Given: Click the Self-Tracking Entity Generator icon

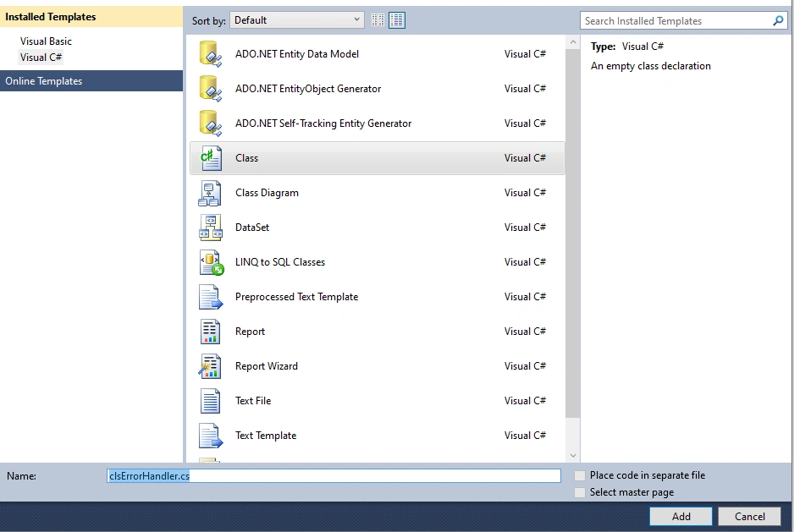Looking at the screenshot, I should tap(210, 123).
